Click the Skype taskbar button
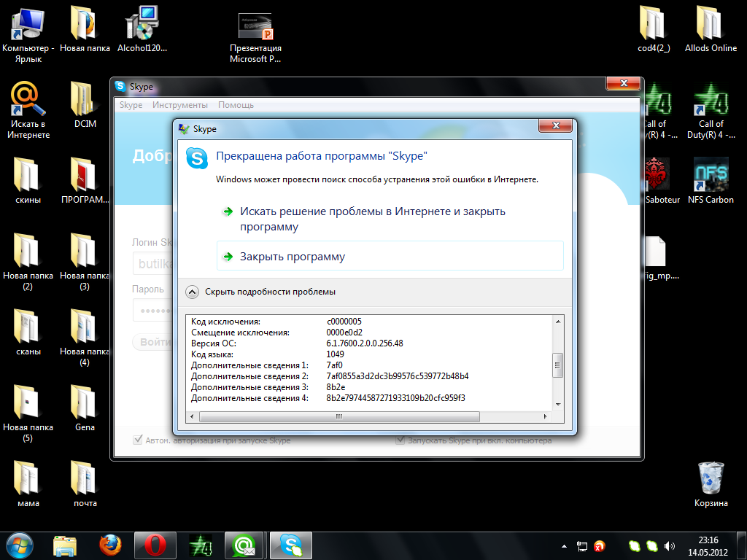 (x=290, y=545)
